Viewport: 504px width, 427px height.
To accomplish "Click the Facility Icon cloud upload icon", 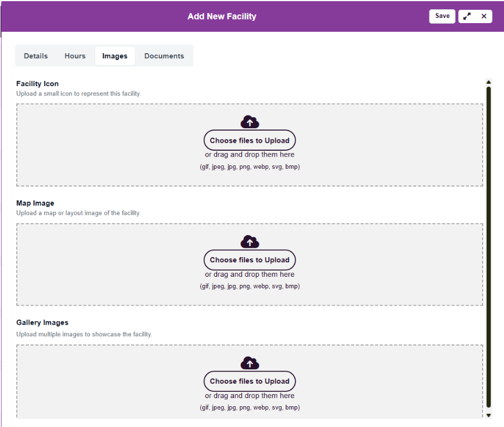I will point(249,122).
